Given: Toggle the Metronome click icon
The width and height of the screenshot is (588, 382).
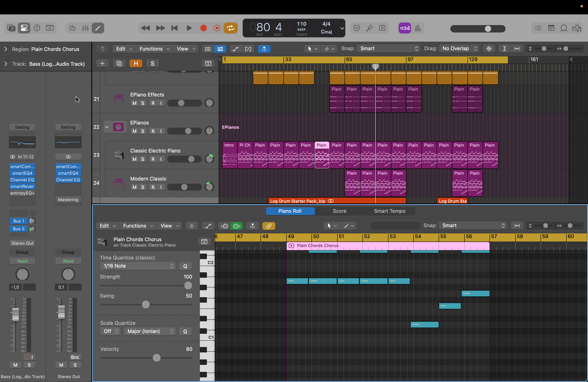Looking at the screenshot, I should click(x=418, y=28).
